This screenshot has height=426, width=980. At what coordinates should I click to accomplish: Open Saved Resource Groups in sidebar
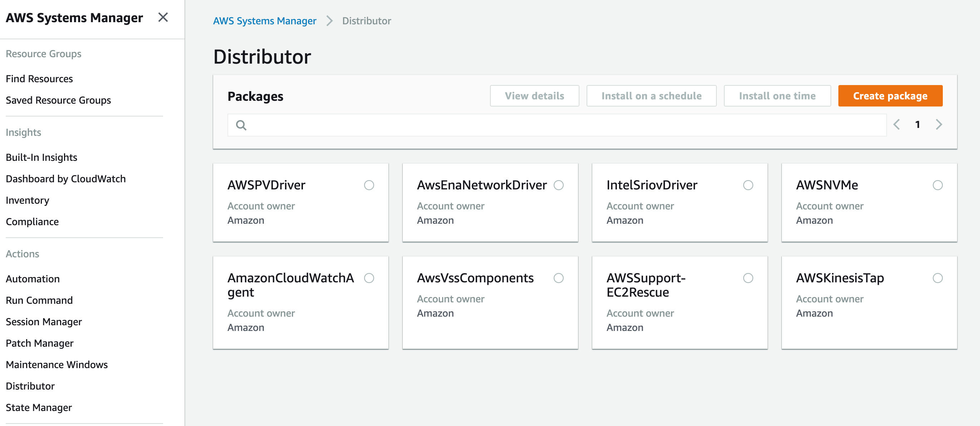pos(58,100)
